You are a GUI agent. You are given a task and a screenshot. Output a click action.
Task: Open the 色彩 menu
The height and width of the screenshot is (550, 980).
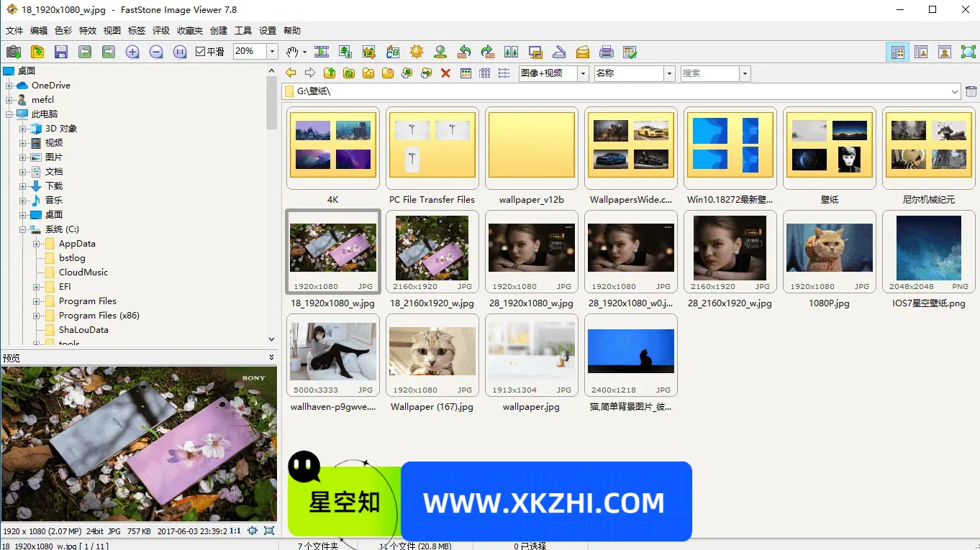click(63, 30)
